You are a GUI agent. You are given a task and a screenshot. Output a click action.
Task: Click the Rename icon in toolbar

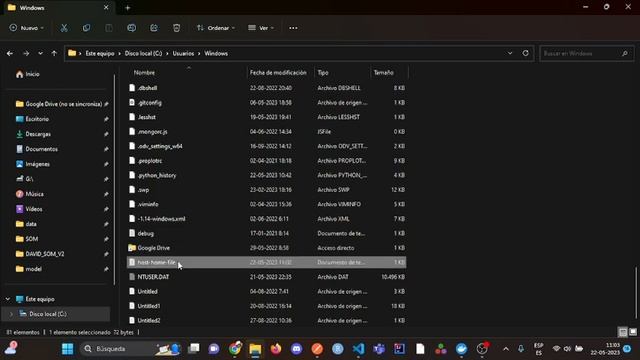tap(131, 28)
